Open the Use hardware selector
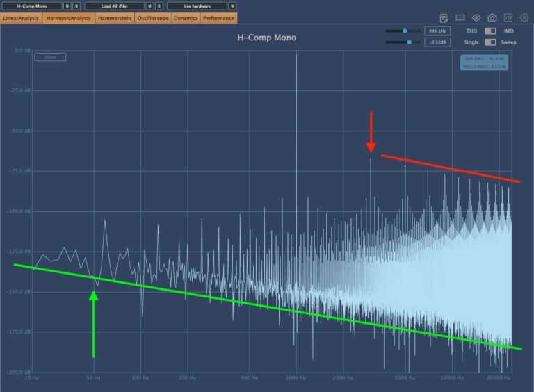 [x=197, y=6]
